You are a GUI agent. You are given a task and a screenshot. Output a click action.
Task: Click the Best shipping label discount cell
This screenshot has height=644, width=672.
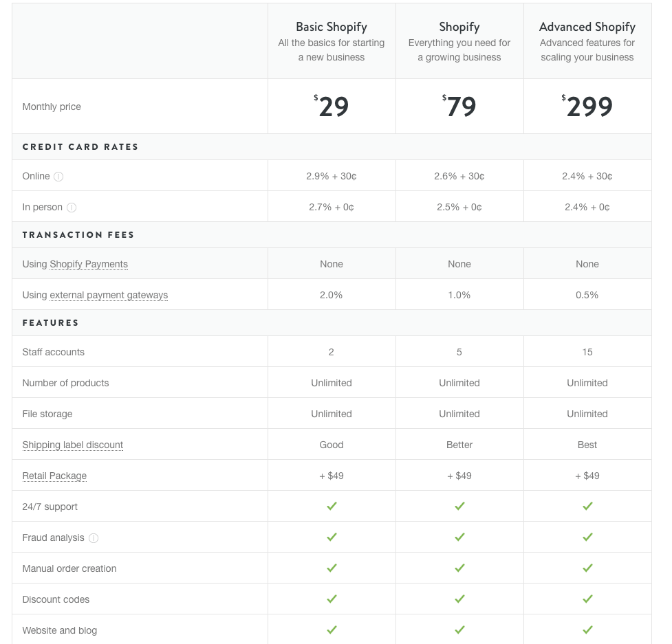(587, 445)
